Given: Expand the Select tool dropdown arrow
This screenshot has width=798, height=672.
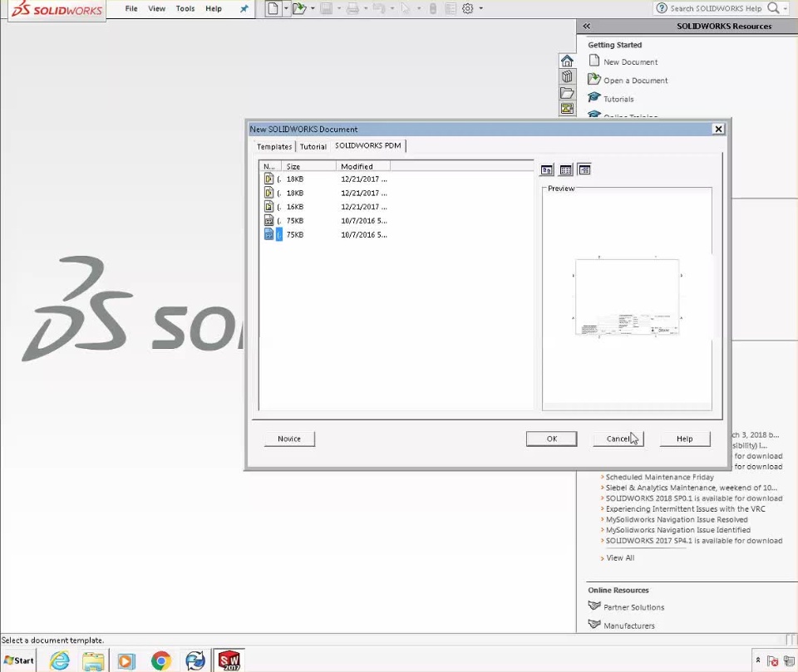Looking at the screenshot, I should click(419, 8).
